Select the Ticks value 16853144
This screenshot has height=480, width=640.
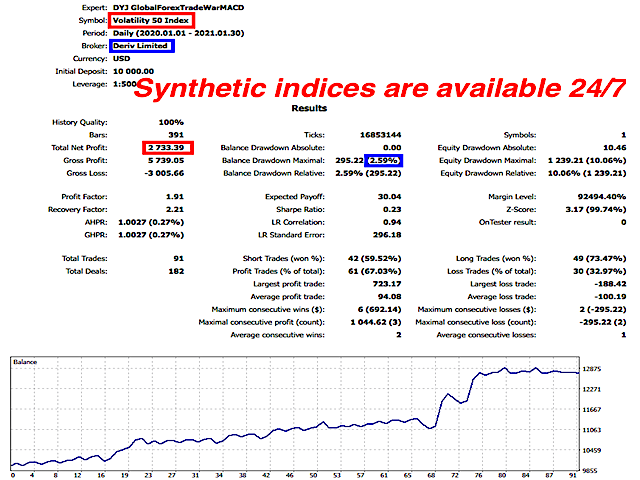coord(380,135)
